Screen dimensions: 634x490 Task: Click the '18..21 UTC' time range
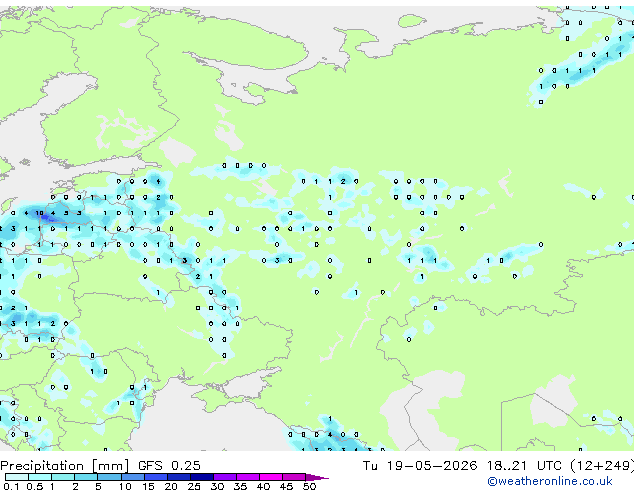pos(524,466)
